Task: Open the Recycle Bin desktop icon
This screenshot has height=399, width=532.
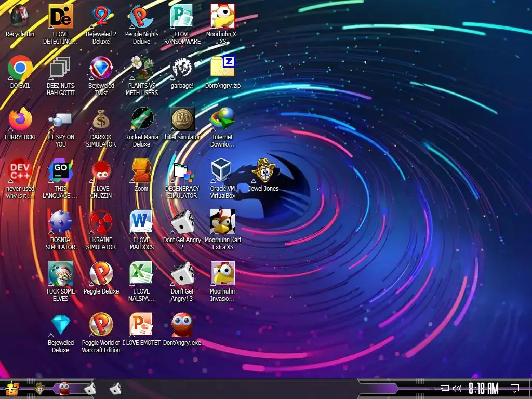Action: [20, 21]
